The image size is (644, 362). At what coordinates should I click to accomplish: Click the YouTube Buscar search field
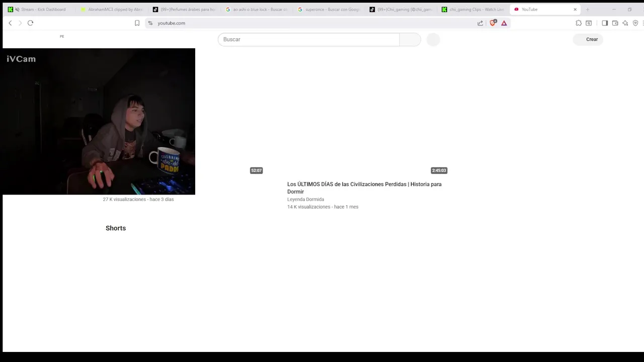(x=308, y=39)
